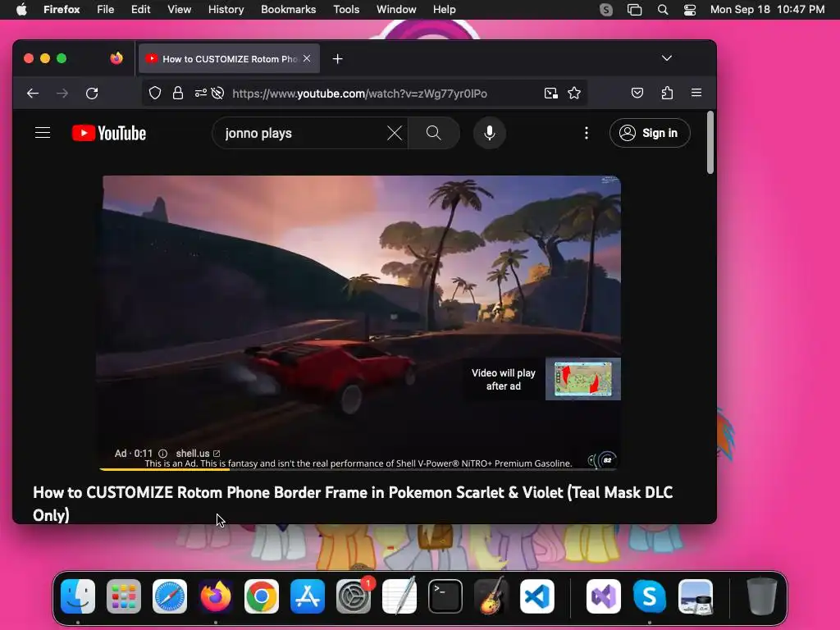
Task: Open Visual Studio Code from the Dock
Action: point(536,596)
